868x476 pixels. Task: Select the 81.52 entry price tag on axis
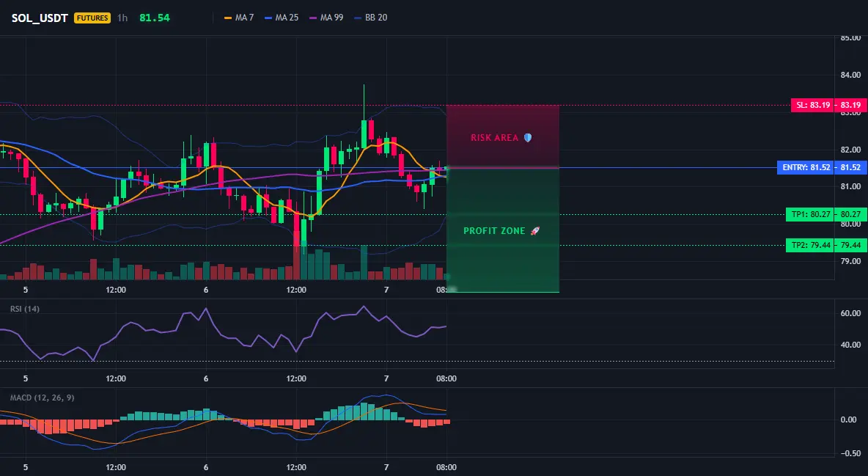point(851,167)
